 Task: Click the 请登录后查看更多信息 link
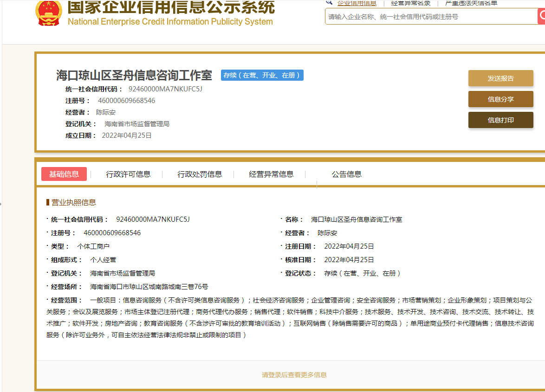point(294,375)
